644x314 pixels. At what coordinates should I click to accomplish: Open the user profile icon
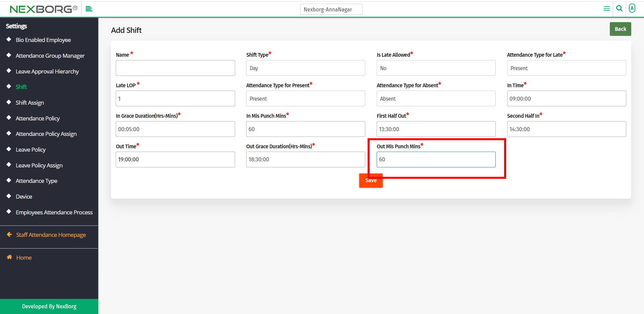632,8
